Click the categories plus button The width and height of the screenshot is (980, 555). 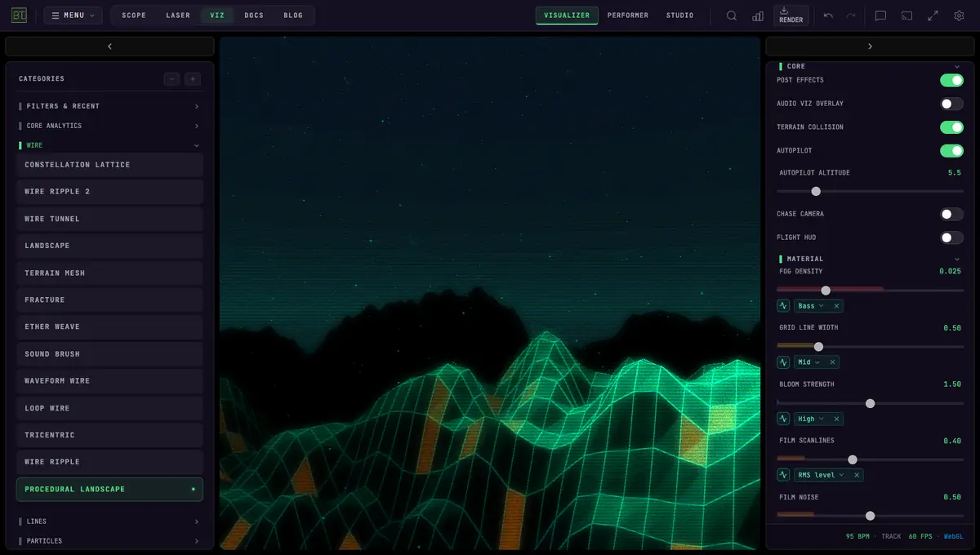193,79
